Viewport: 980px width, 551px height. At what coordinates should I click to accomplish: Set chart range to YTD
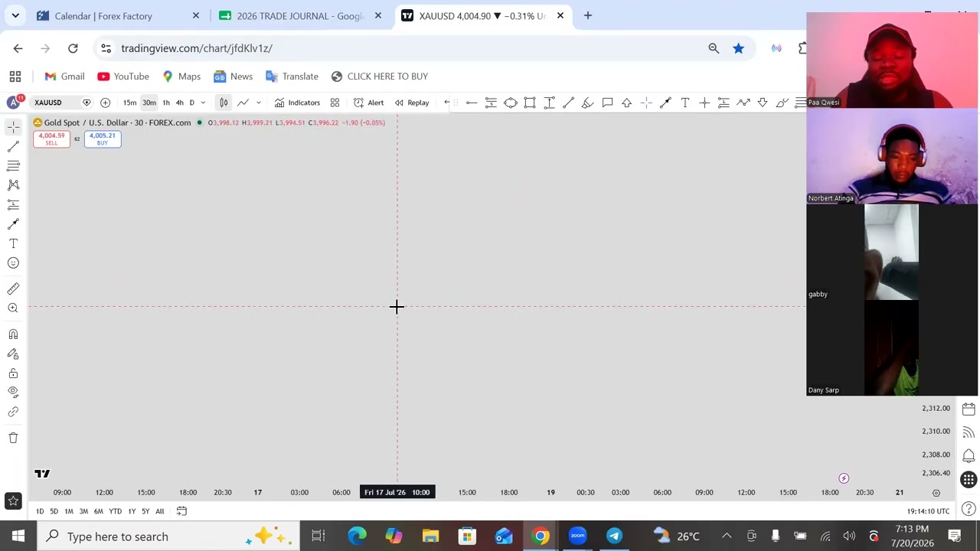[115, 511]
